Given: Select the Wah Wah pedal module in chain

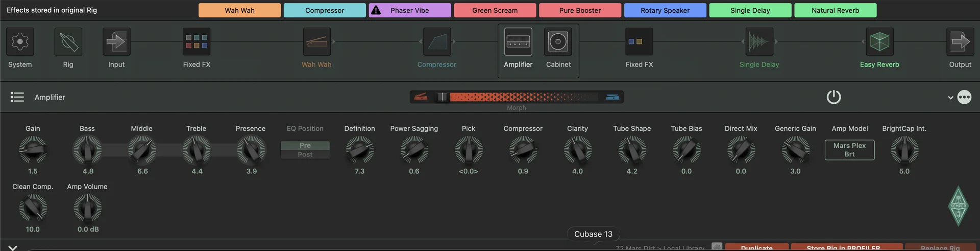Looking at the screenshot, I should (316, 41).
